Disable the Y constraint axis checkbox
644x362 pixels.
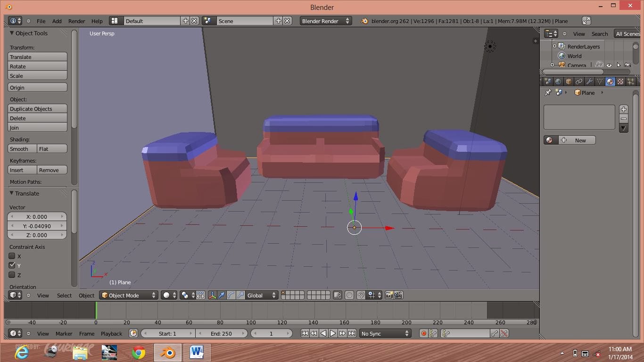click(x=12, y=265)
